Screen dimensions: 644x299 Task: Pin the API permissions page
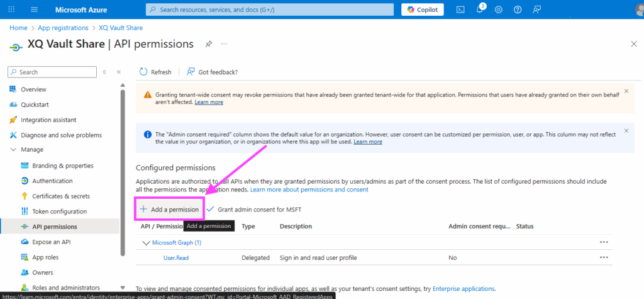(x=208, y=44)
